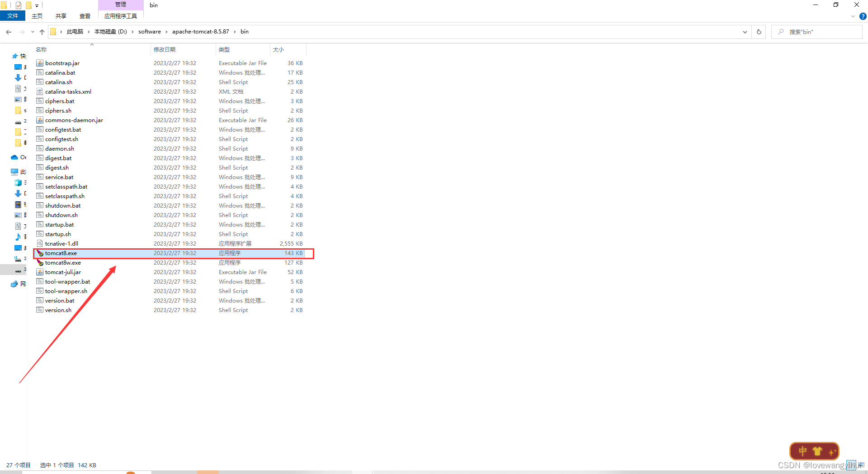The height and width of the screenshot is (474, 868).
Task: Click the startup.bat file icon
Action: 40,224
